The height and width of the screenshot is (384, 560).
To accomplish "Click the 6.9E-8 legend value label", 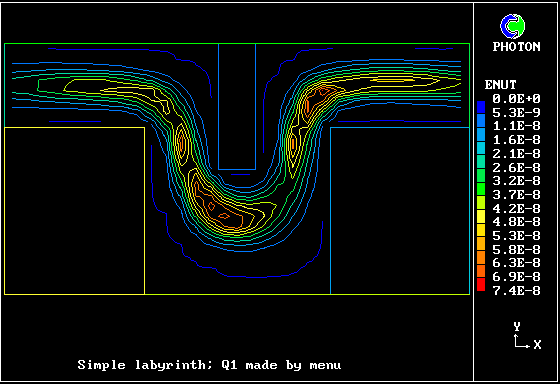I will tap(516, 276).
